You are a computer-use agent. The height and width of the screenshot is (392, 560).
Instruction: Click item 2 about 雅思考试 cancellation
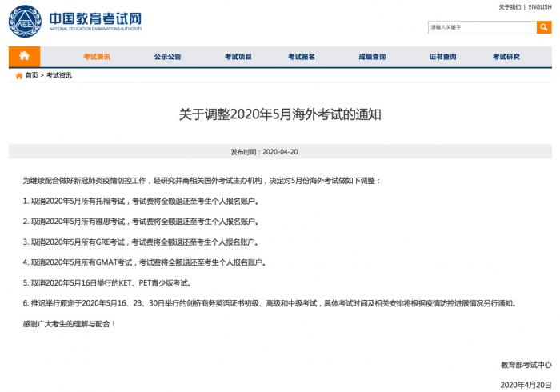tap(141, 222)
